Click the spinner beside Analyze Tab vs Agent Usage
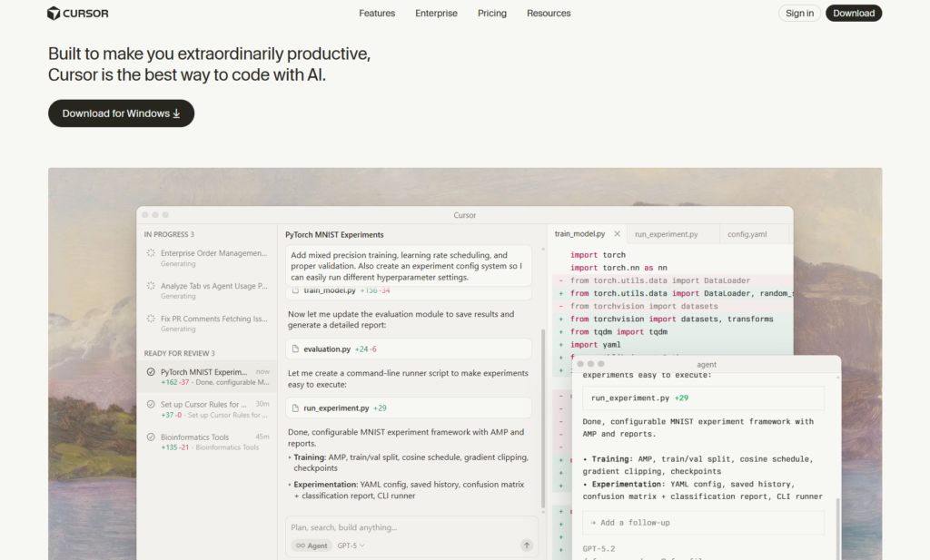Image resolution: width=930 pixels, height=560 pixels. pyautogui.click(x=151, y=286)
